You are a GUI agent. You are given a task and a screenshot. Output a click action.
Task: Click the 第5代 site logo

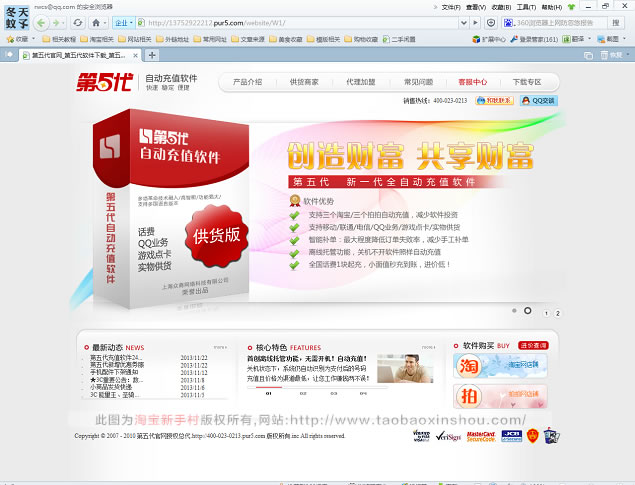pos(107,82)
